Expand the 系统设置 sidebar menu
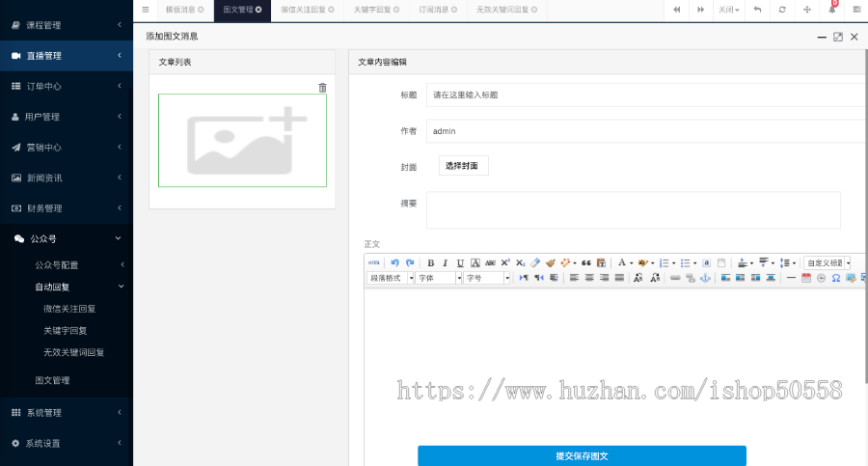This screenshot has height=466, width=868. click(67, 443)
